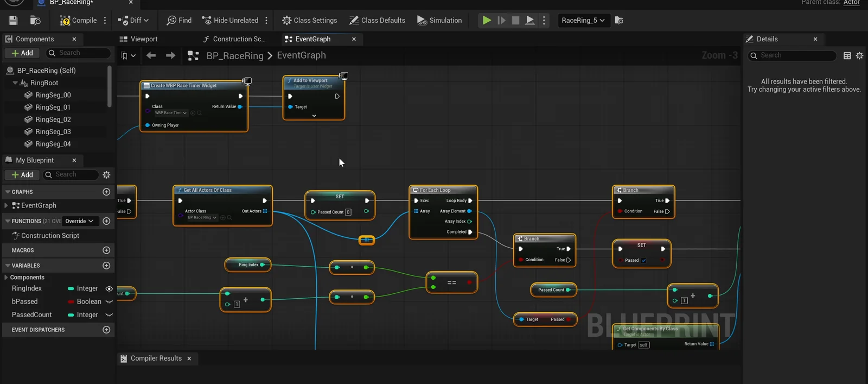Navigate forward in graph history
868x384 pixels.
pyautogui.click(x=170, y=55)
